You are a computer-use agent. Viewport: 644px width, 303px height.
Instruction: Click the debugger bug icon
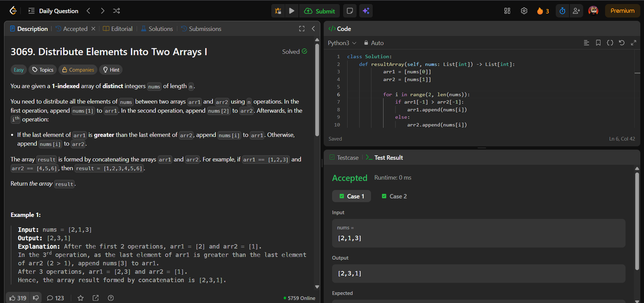277,11
